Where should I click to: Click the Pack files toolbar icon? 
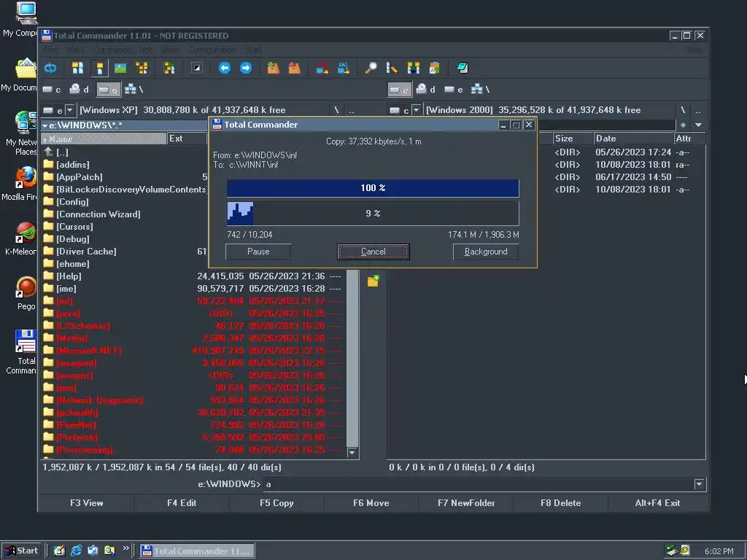pos(273,68)
